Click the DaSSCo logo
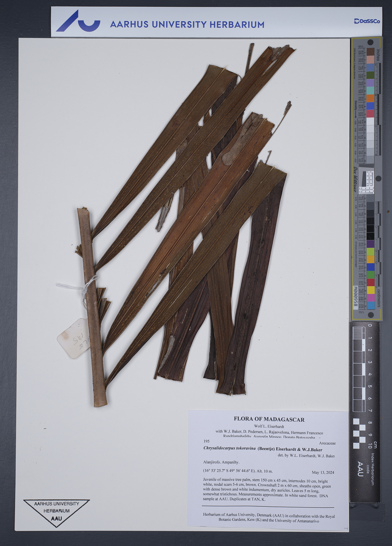 click(x=367, y=21)
